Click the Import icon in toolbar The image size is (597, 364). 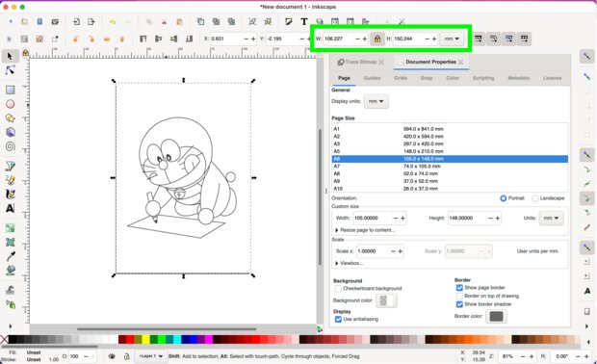click(76, 22)
